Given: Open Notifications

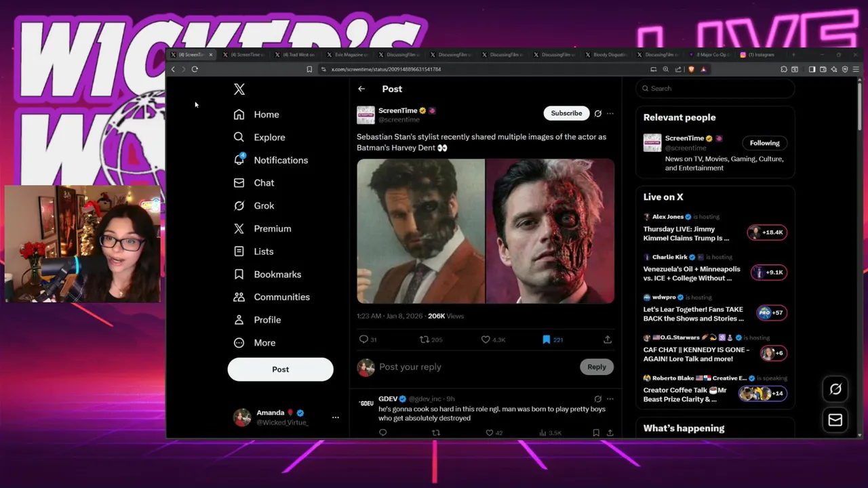Looking at the screenshot, I should pos(271,160).
